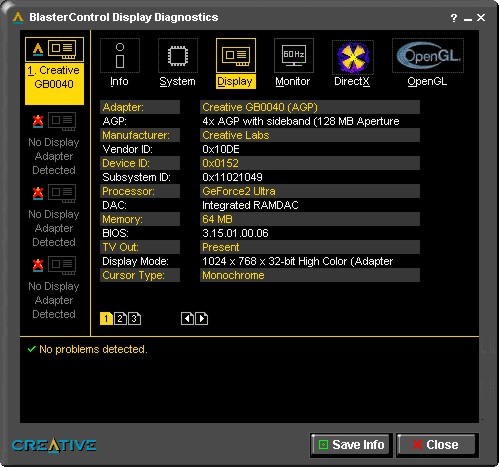Click the 64 MB memory value
The width and height of the screenshot is (499, 467).
click(310, 219)
